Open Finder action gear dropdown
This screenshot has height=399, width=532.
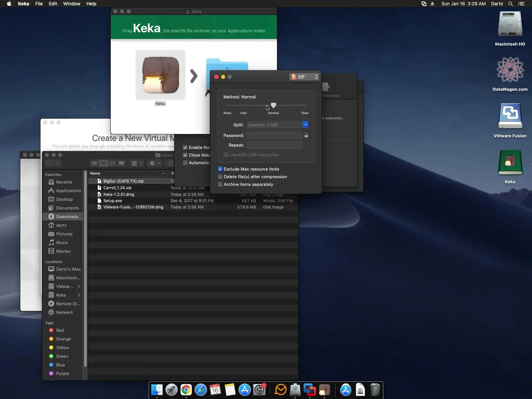(155, 163)
